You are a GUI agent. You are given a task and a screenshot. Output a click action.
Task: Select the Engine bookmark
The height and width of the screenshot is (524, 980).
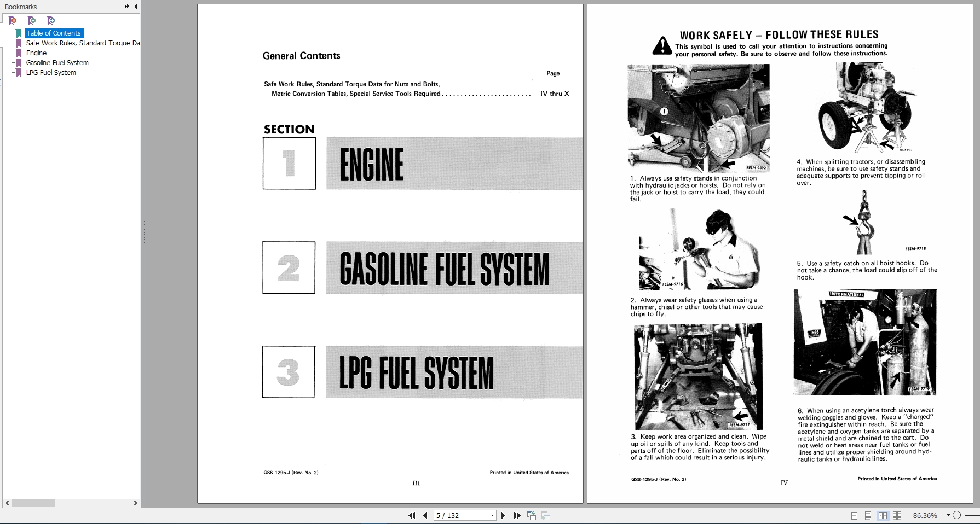click(x=36, y=53)
